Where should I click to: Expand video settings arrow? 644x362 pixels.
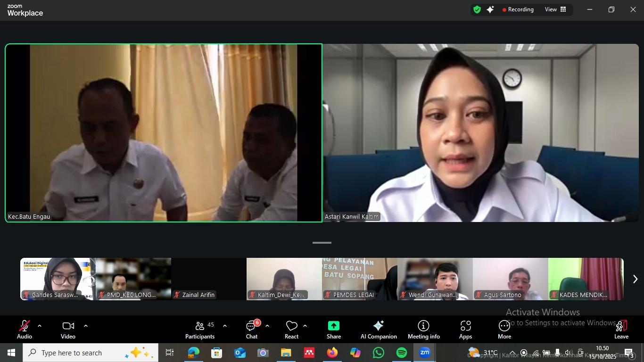coord(86,326)
